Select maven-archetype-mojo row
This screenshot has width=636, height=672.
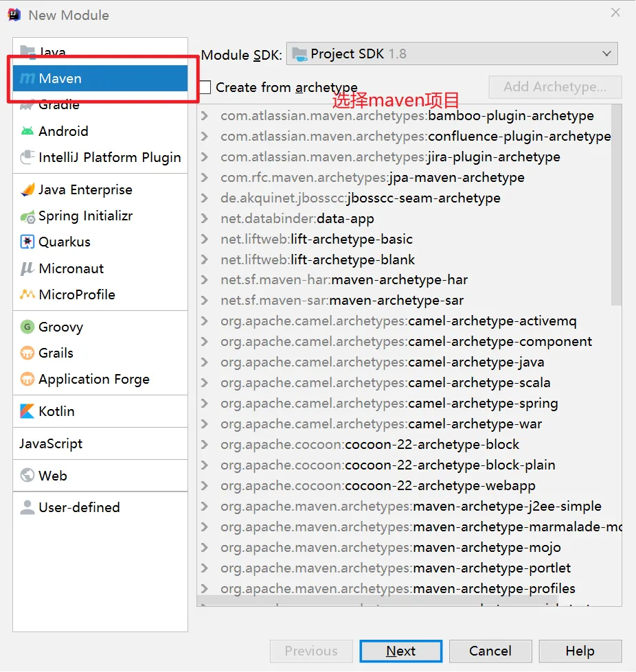point(409,547)
